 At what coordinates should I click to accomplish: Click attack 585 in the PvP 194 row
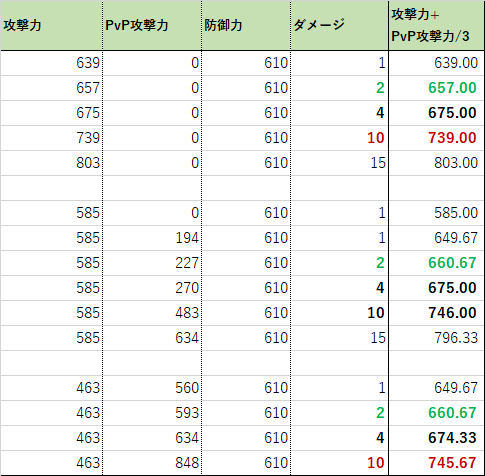(x=51, y=238)
